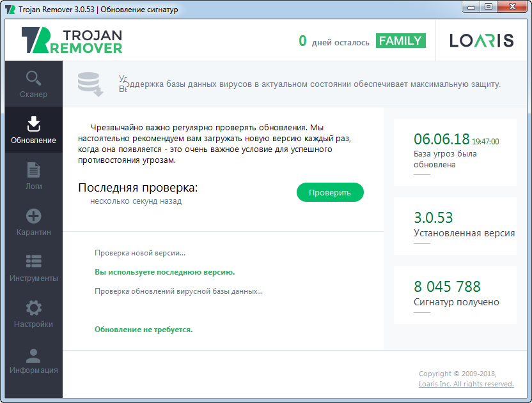
Task: Open the Настройки gear icon
Action: (x=34, y=308)
